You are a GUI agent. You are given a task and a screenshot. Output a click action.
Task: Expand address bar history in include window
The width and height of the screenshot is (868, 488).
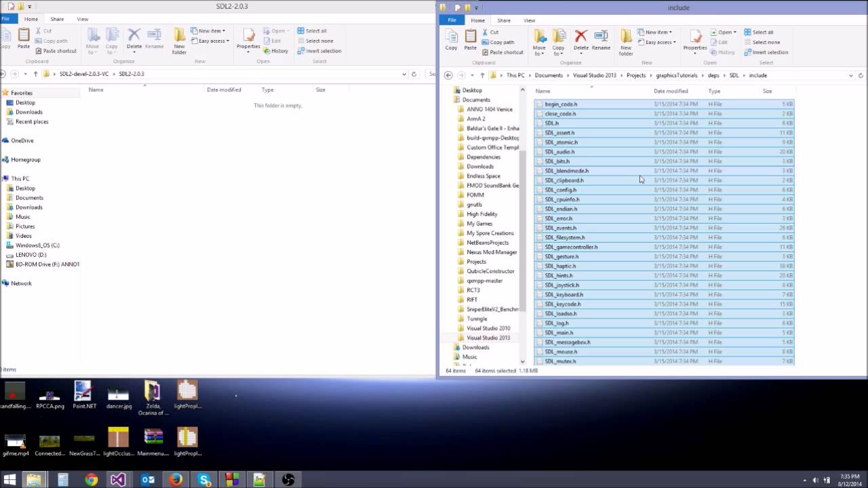pyautogui.click(x=851, y=75)
